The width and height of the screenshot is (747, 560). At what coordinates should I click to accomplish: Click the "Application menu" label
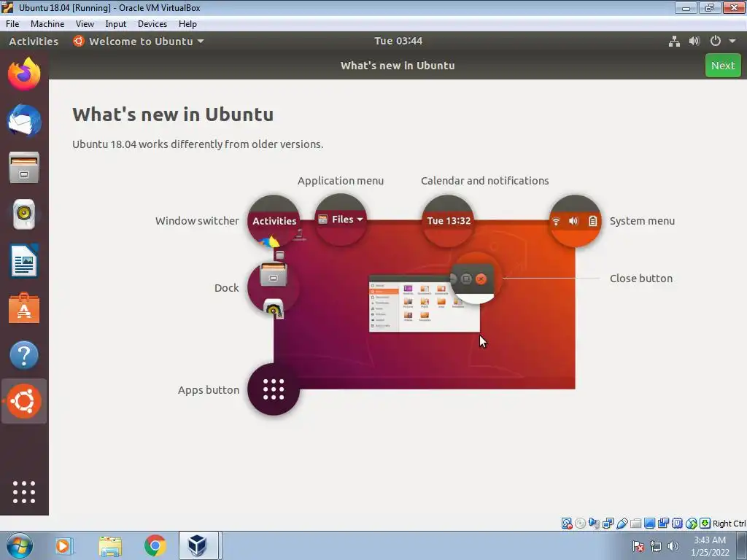tap(341, 181)
